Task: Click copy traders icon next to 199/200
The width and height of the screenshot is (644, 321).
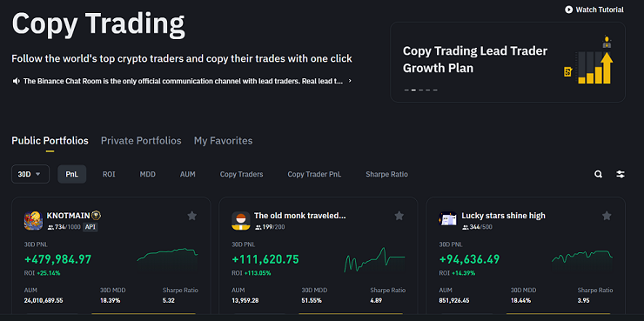Action: [258, 227]
